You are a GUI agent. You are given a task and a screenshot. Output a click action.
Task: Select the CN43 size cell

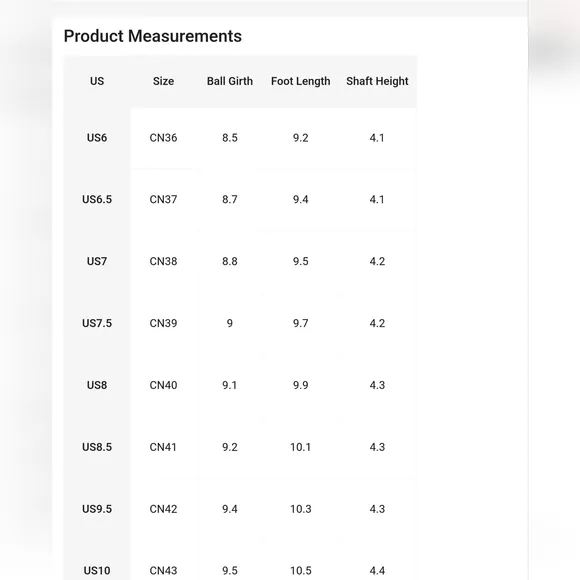[x=163, y=571]
